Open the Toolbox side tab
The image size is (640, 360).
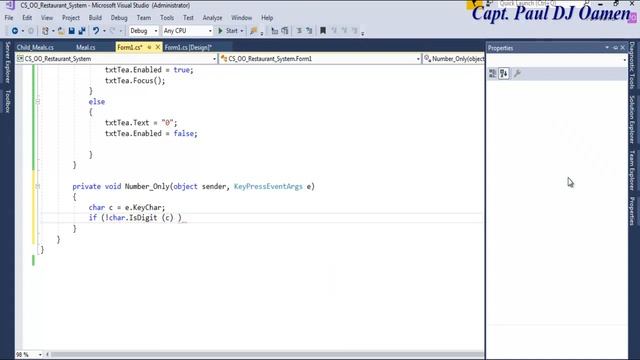pyautogui.click(x=7, y=101)
